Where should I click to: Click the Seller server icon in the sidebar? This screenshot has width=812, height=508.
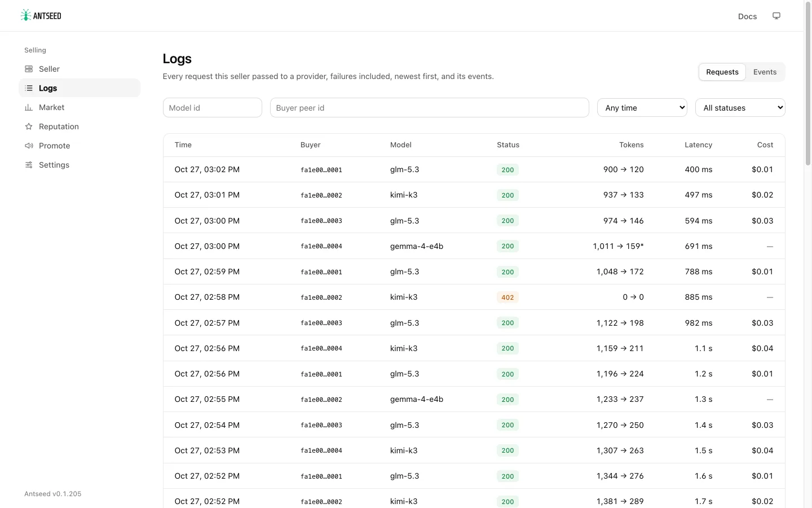point(29,69)
